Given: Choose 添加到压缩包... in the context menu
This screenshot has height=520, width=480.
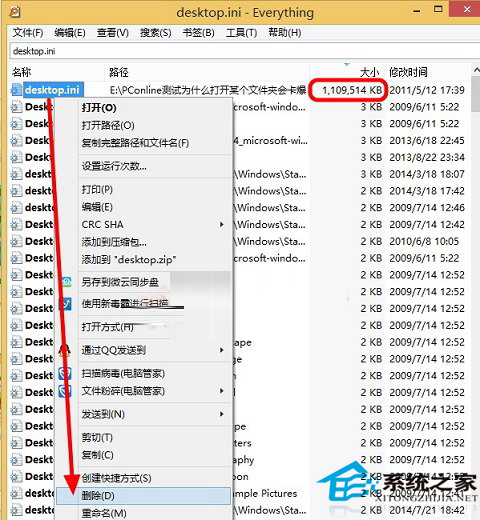Looking at the screenshot, I should tap(114, 242).
